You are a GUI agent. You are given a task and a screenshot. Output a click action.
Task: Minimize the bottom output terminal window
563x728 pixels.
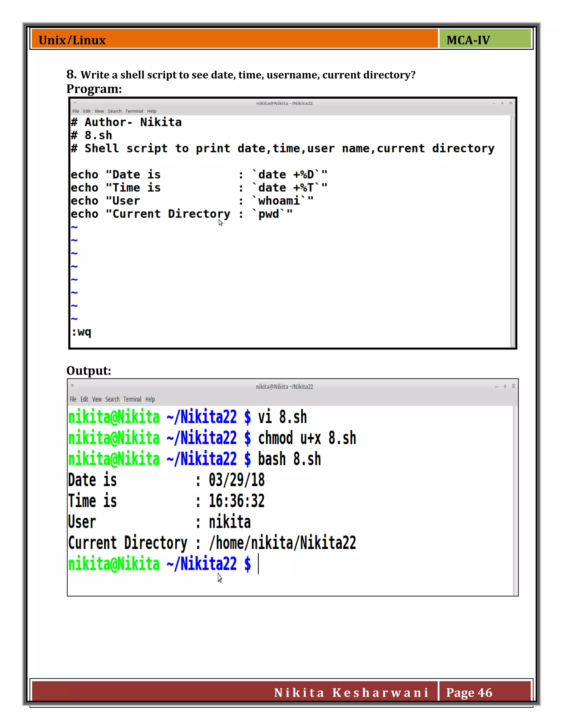[x=497, y=387]
